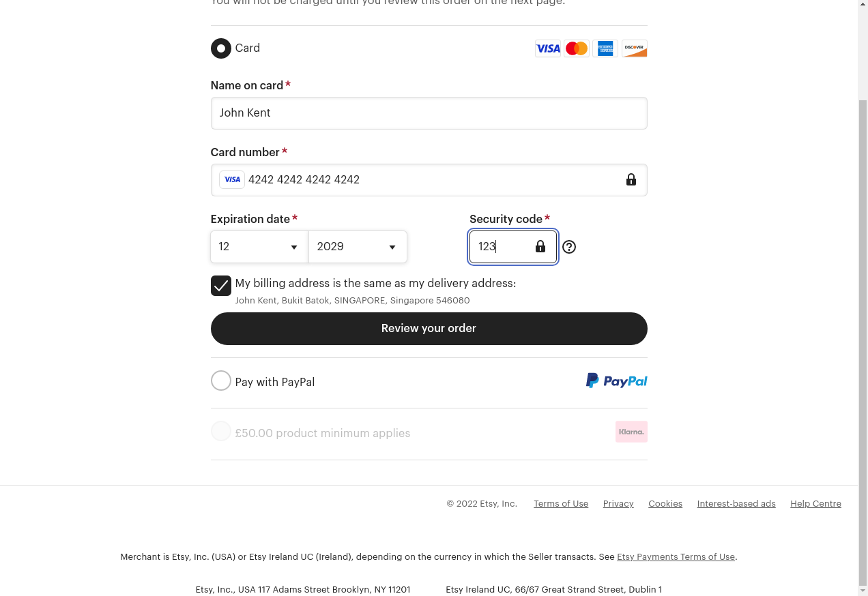Image resolution: width=868 pixels, height=596 pixels.
Task: Open the Help Centre link
Action: (815, 504)
